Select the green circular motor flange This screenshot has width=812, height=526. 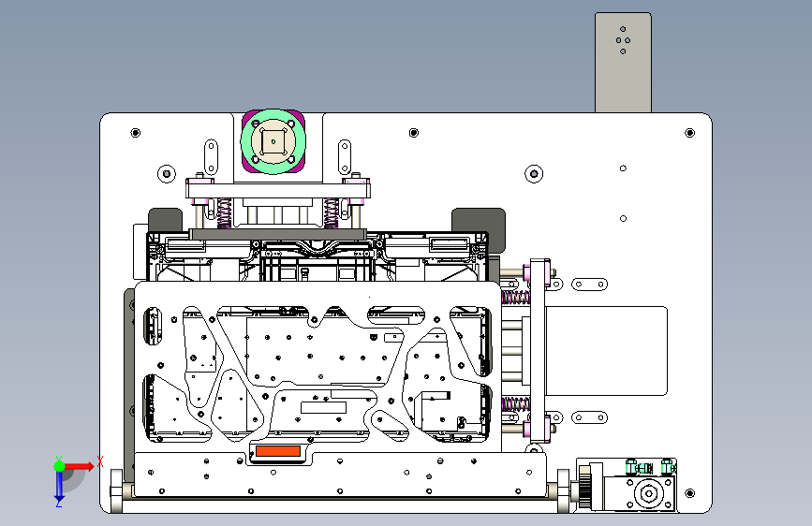point(273,141)
